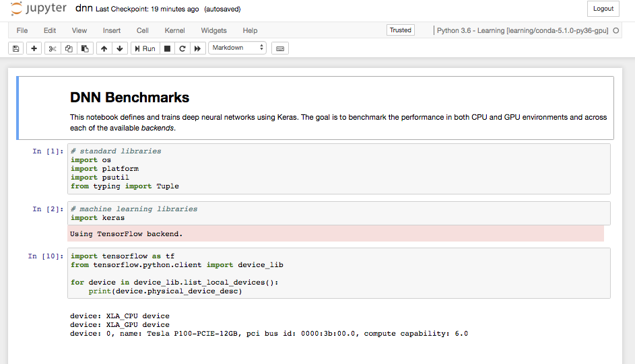Click the Tesla P100-PCIE-12GB output line

(269, 334)
